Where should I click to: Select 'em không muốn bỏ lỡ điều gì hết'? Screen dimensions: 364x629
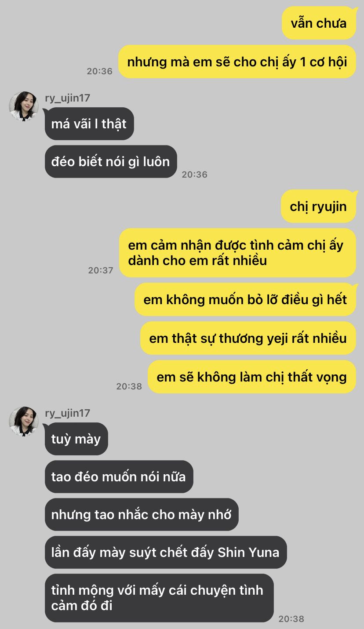(245, 299)
